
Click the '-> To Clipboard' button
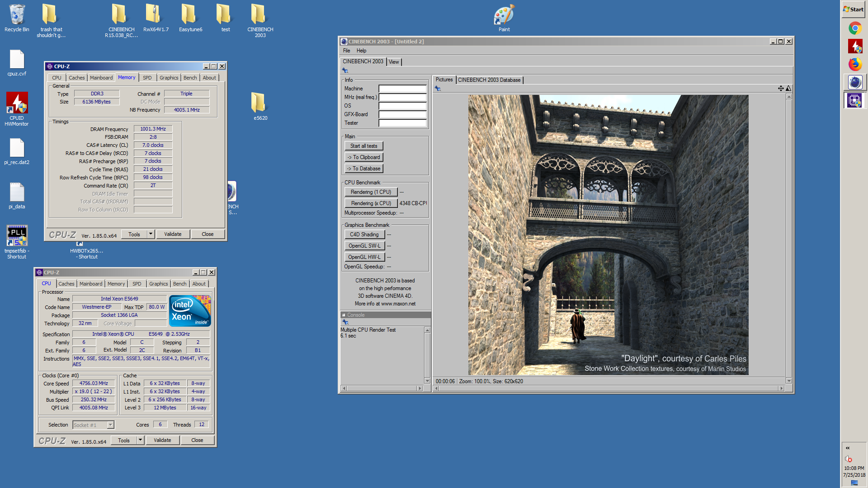pos(363,157)
